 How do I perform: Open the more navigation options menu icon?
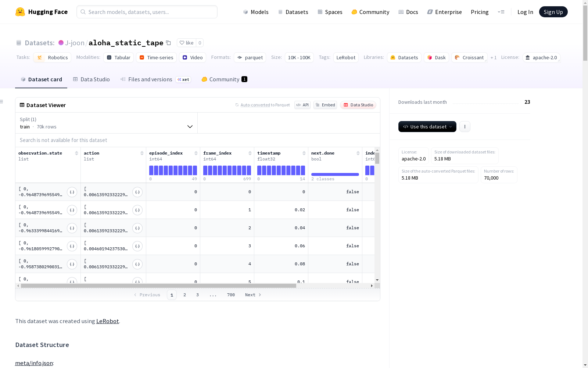(x=501, y=12)
